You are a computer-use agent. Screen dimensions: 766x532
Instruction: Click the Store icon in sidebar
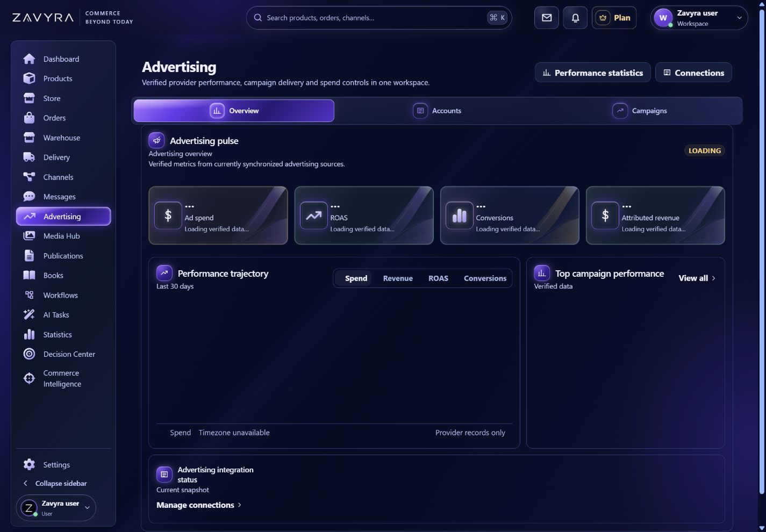coord(30,98)
